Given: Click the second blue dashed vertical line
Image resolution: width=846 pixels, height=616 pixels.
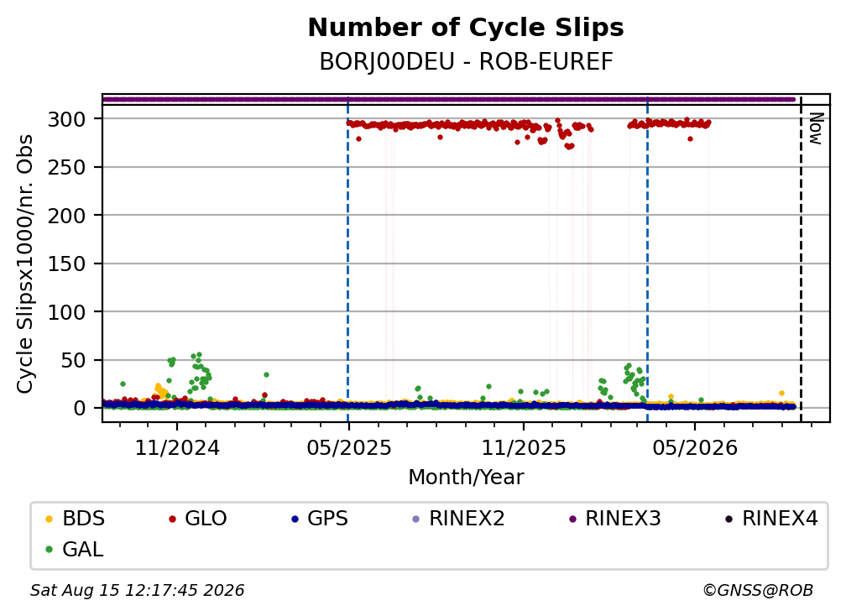Looking at the screenshot, I should [647, 259].
